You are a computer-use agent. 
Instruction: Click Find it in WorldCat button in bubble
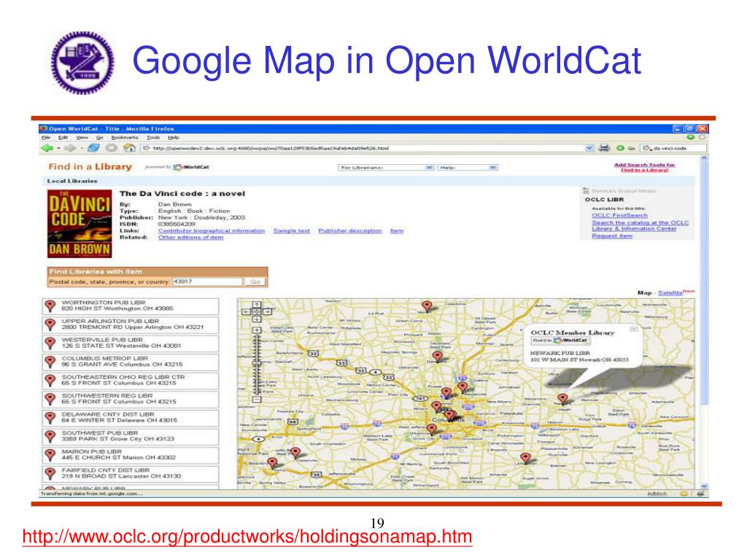tap(560, 341)
